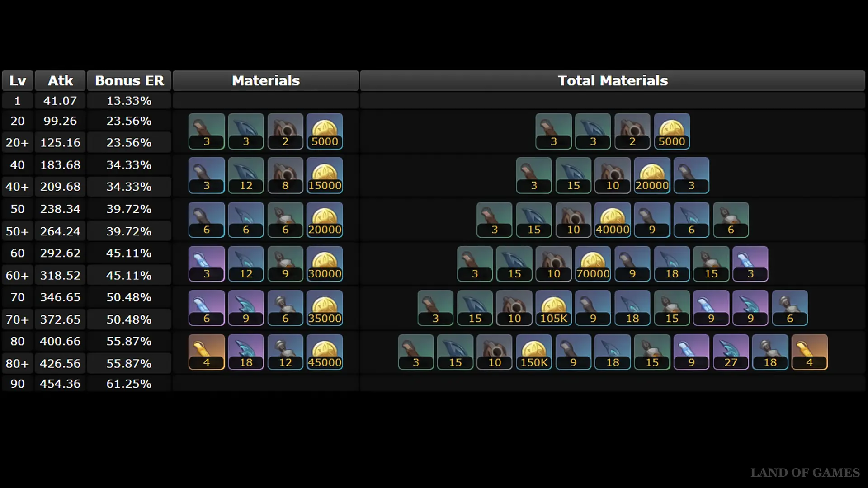Click the 39.72% value in the level 50 row
The height and width of the screenshot is (488, 868).
(x=129, y=209)
